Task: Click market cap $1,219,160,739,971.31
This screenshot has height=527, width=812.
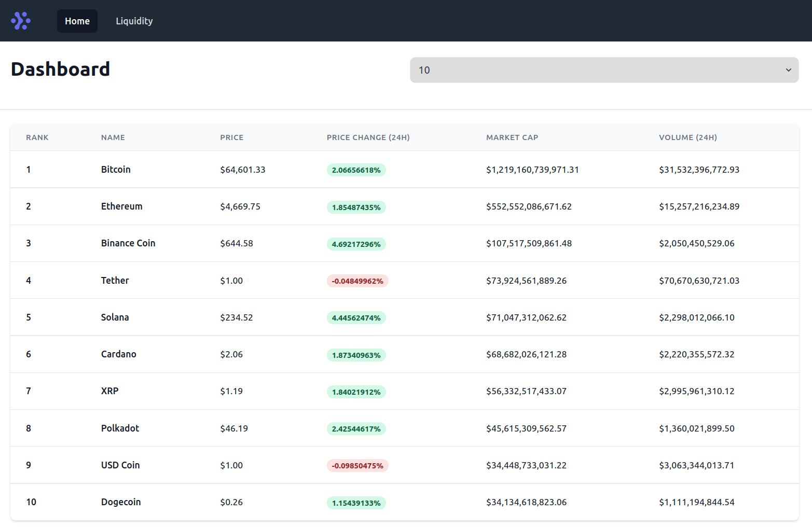Action: (x=532, y=170)
